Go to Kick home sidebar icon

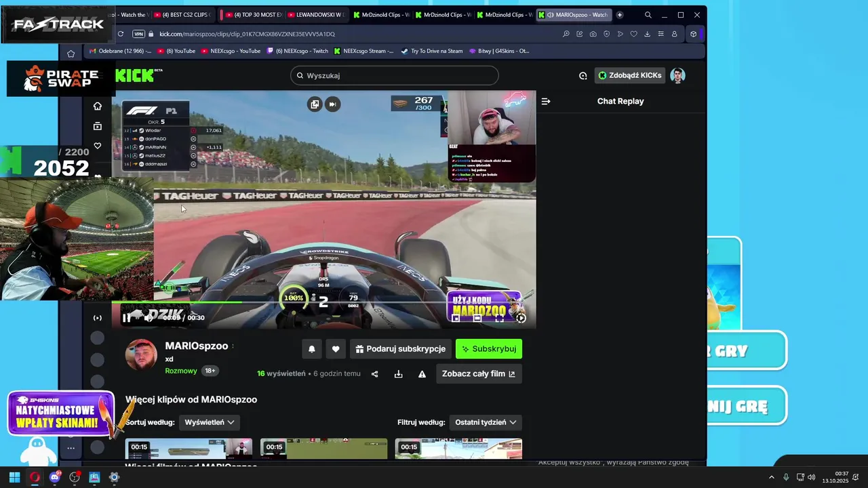[x=98, y=106]
